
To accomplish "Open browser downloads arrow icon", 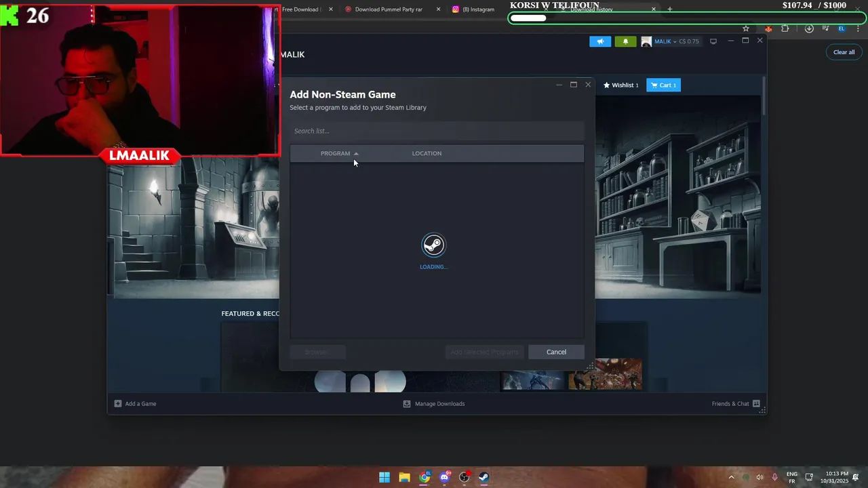I will click(809, 28).
